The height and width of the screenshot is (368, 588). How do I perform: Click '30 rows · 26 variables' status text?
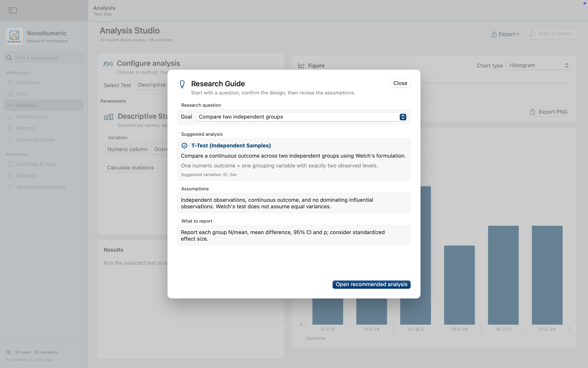36,352
